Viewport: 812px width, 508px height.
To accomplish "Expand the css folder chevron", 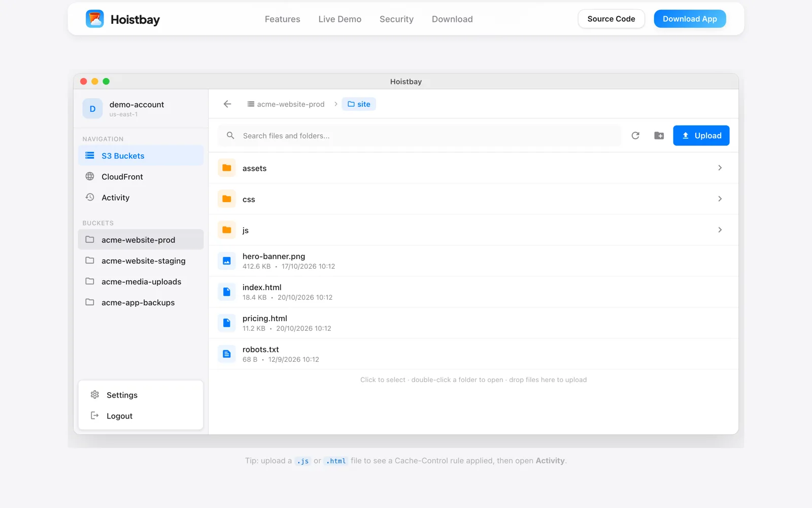I will pos(720,199).
